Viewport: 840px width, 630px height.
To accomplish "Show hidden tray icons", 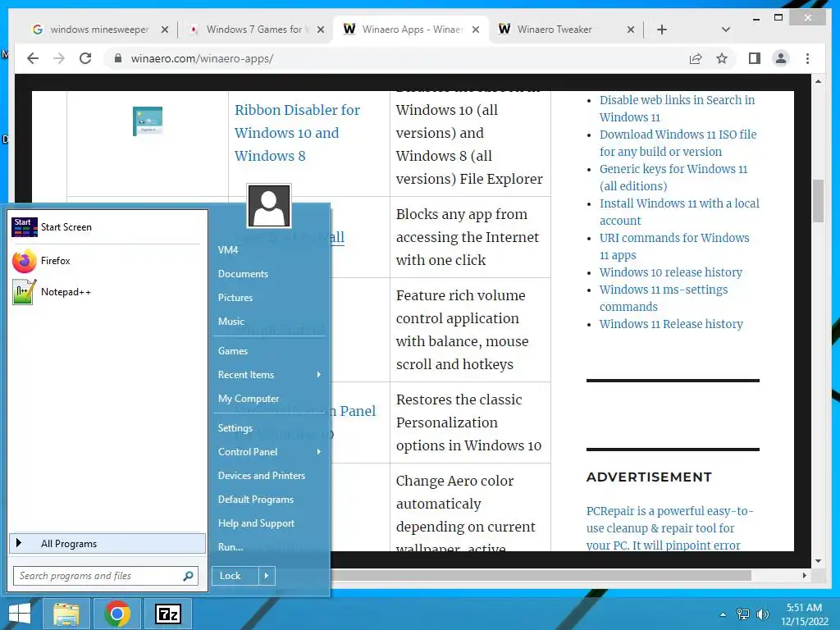I will (723, 614).
